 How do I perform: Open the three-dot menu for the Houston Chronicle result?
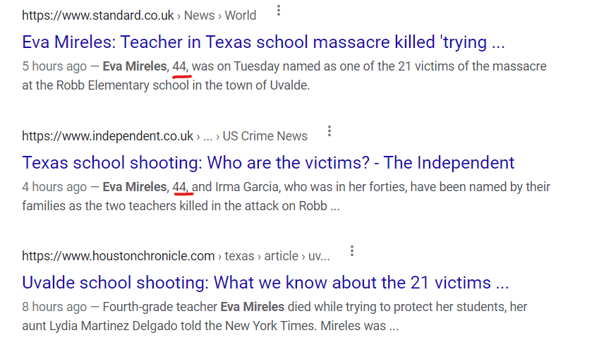tap(351, 252)
